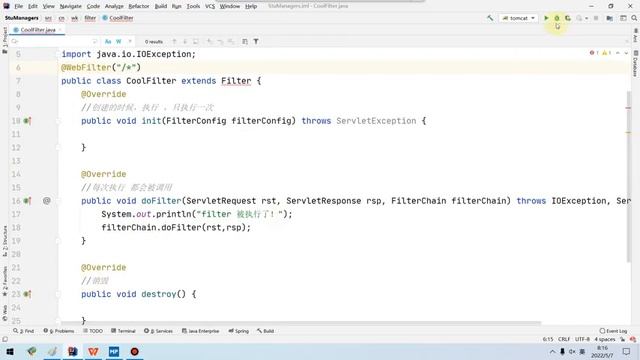The width and height of the screenshot is (640, 360).
Task: Collapse the destroy method fold at line 23
Action: pos(58,294)
